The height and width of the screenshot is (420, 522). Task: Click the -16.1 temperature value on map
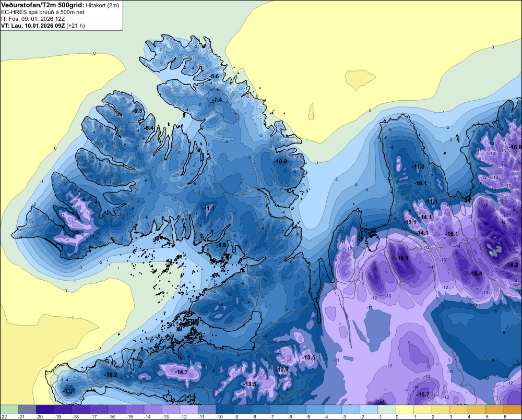452,234
